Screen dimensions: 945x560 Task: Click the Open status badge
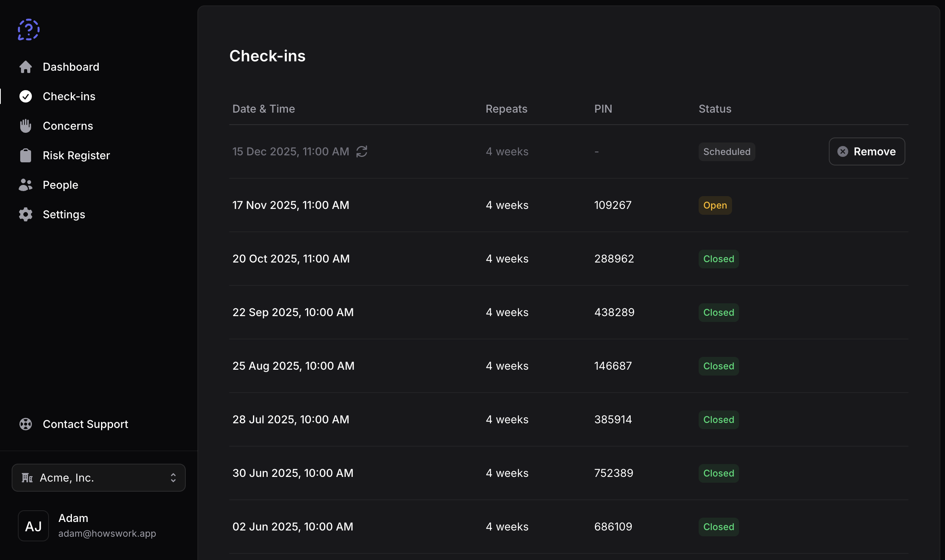(x=715, y=205)
